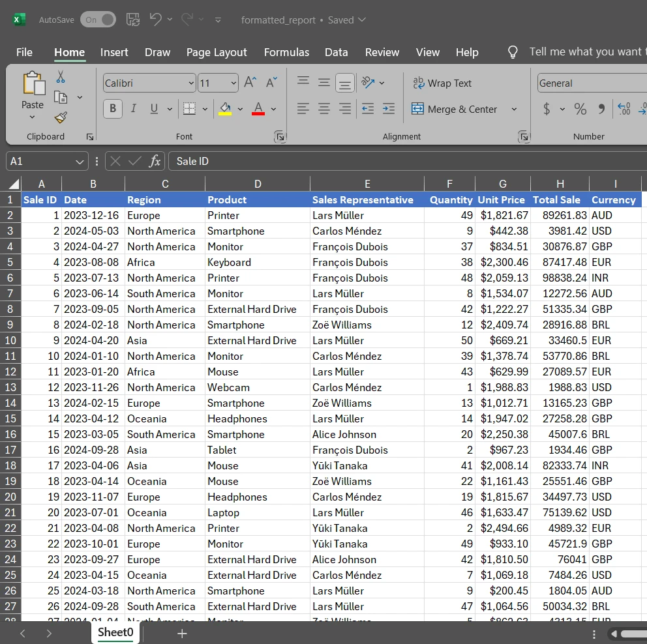This screenshot has height=644, width=647.
Task: Click the Increase Indent icon
Action: point(389,109)
